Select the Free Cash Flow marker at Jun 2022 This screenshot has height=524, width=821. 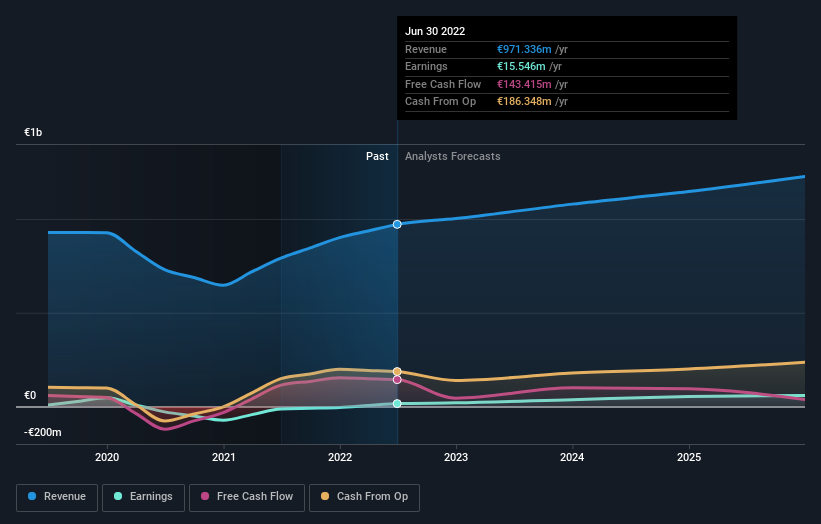pyautogui.click(x=397, y=380)
